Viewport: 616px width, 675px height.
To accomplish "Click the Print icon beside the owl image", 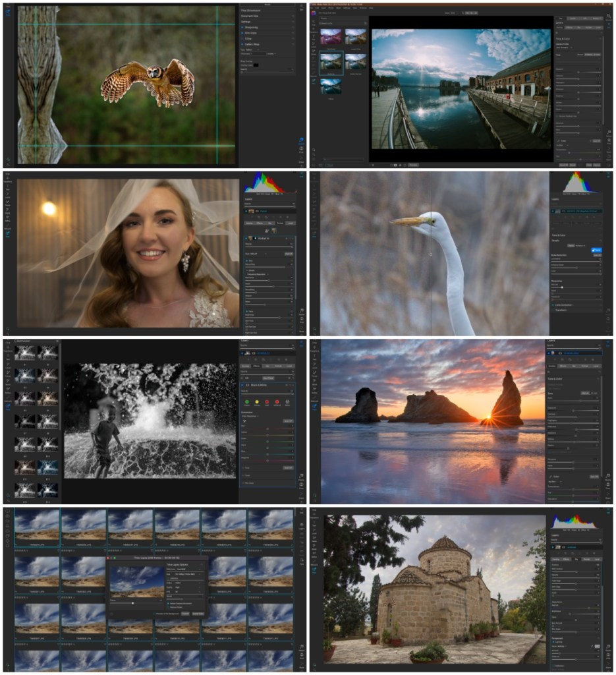I will 302,150.
